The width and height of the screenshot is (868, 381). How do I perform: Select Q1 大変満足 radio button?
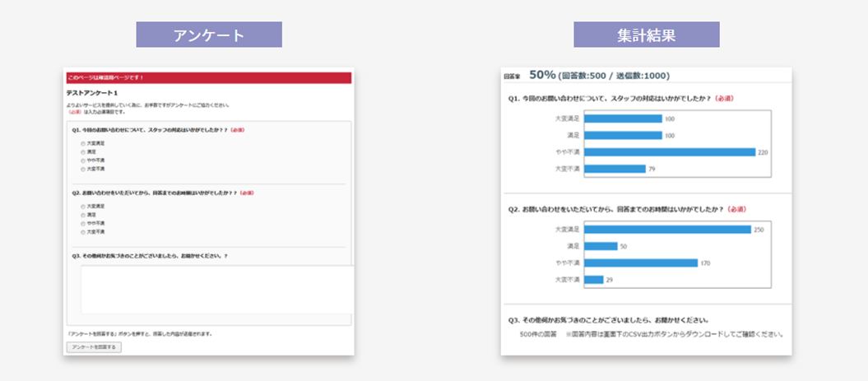[x=82, y=143]
